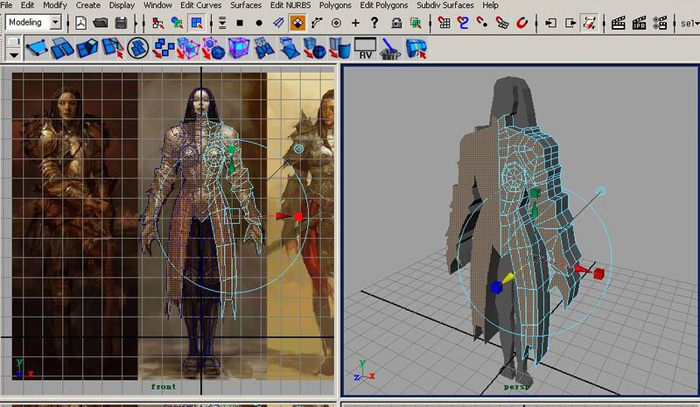
Task: Open the Create menu
Action: [88, 5]
